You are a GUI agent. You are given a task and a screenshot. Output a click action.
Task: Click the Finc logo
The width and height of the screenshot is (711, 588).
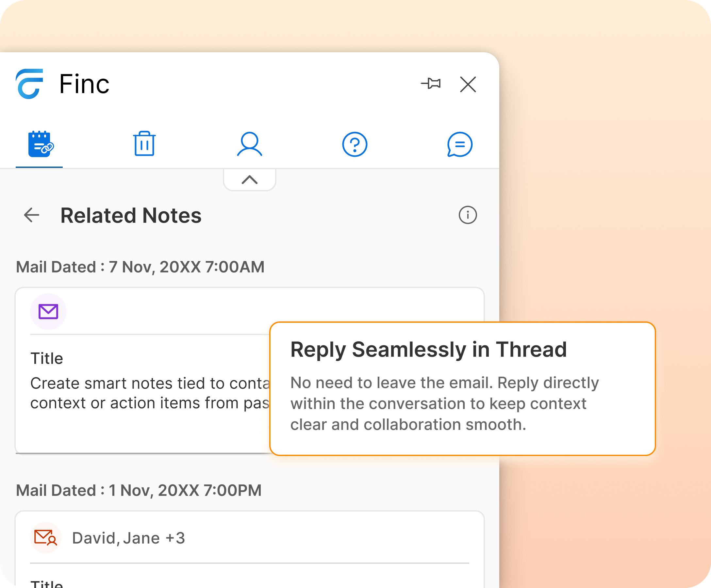30,84
